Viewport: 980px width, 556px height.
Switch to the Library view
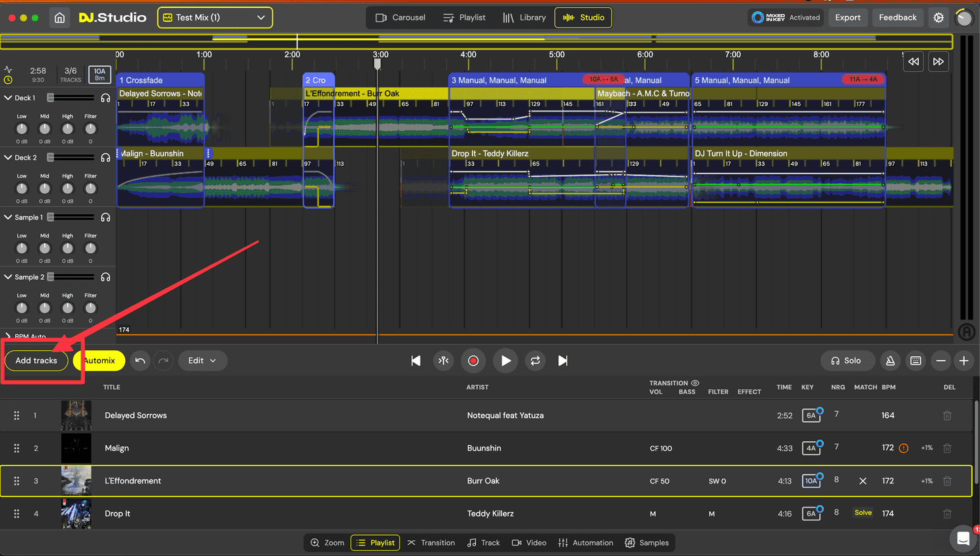coord(525,18)
